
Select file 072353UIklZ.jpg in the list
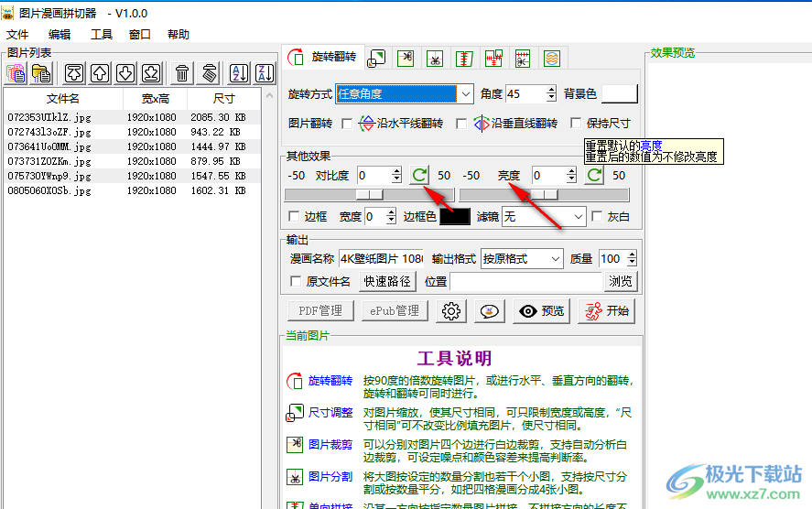(132, 117)
